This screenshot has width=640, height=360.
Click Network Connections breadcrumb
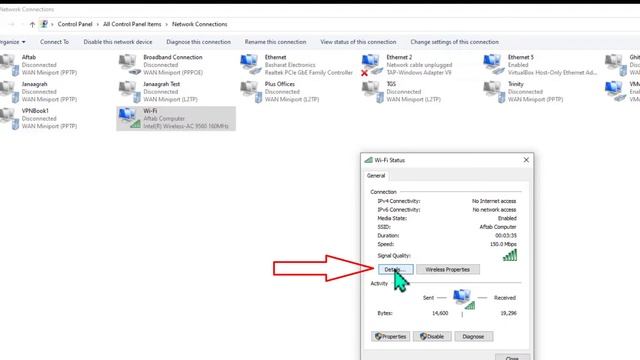[x=200, y=24]
